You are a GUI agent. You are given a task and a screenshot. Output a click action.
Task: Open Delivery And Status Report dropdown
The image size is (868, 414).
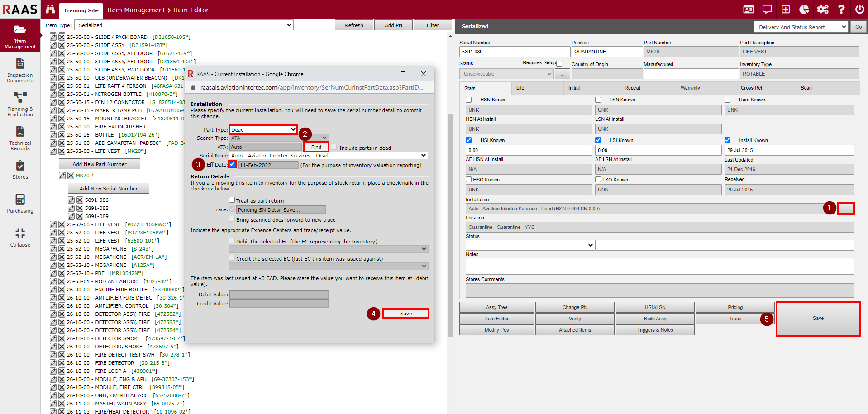[800, 27]
